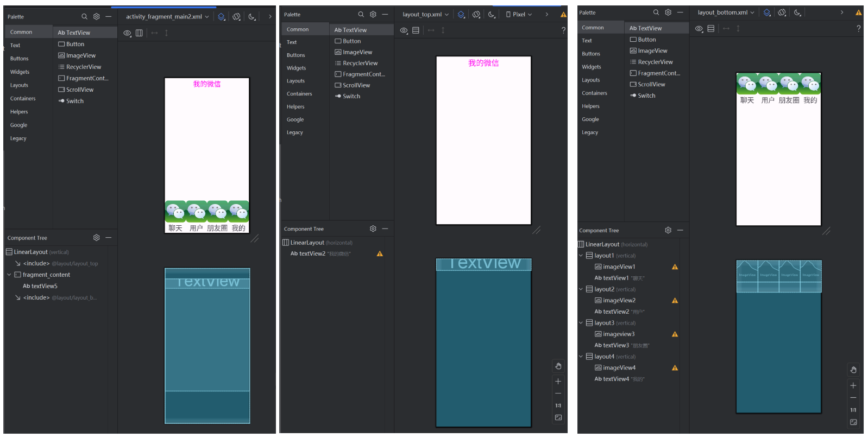
Task: Toggle orientation icon in activity_fragment_main2 toolbar
Action: (237, 17)
